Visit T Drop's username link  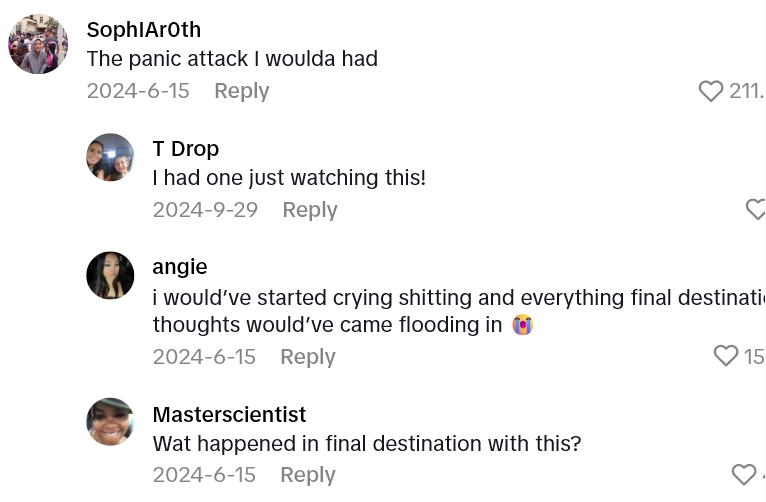click(185, 149)
